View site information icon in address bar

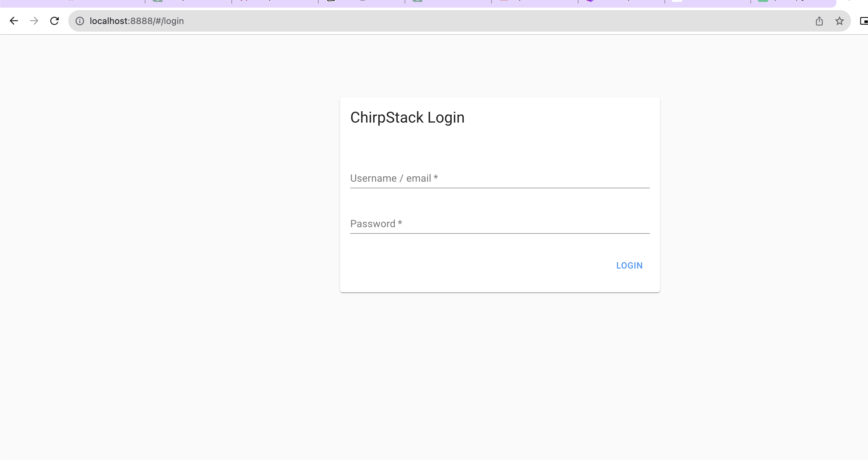[80, 21]
